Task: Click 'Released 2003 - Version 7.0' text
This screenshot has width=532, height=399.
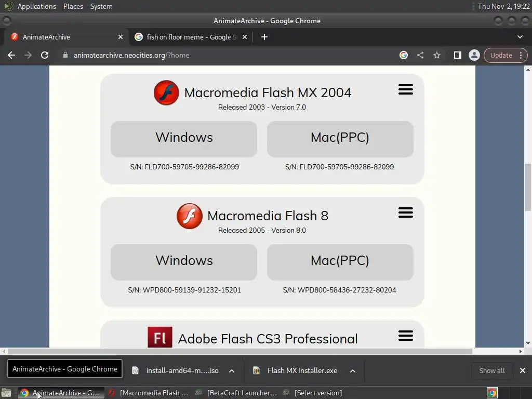Action: point(262,107)
